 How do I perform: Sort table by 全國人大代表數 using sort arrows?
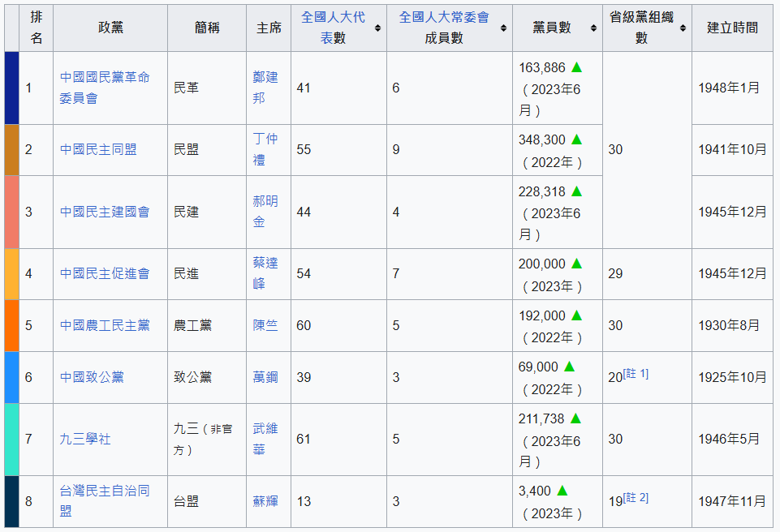click(377, 28)
